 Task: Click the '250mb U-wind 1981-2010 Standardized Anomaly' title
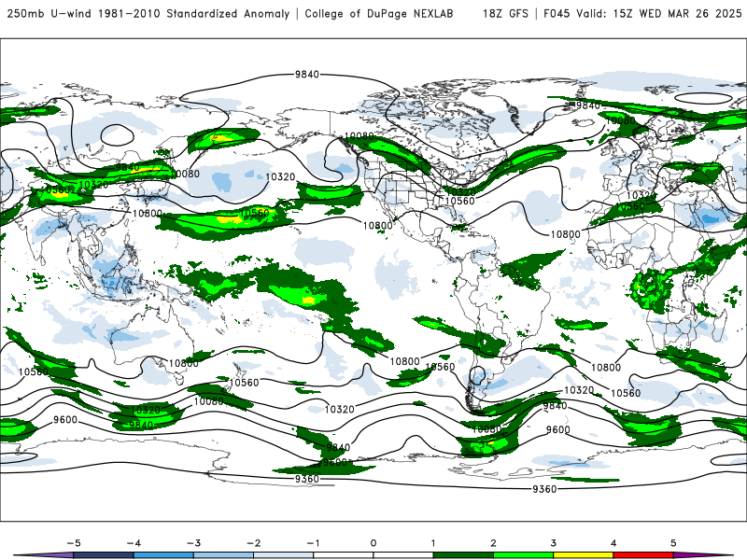pyautogui.click(x=148, y=13)
